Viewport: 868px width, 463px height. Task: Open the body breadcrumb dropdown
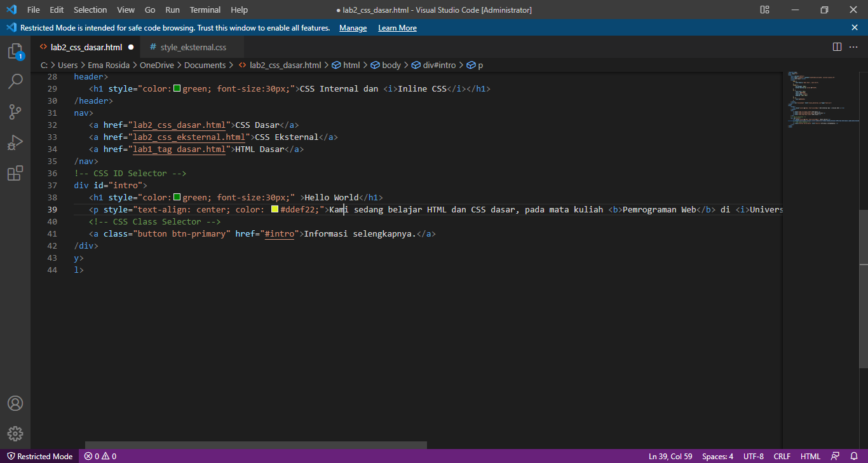pyautogui.click(x=392, y=64)
